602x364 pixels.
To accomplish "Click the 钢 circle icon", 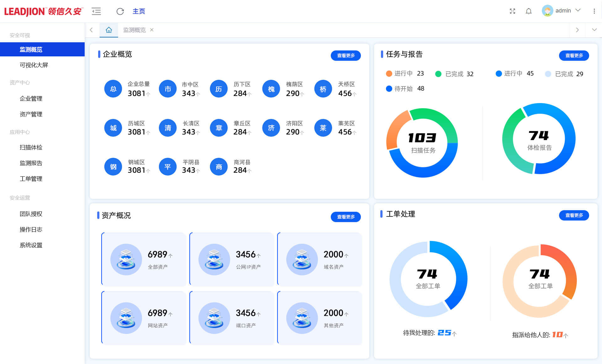I will (x=113, y=167).
